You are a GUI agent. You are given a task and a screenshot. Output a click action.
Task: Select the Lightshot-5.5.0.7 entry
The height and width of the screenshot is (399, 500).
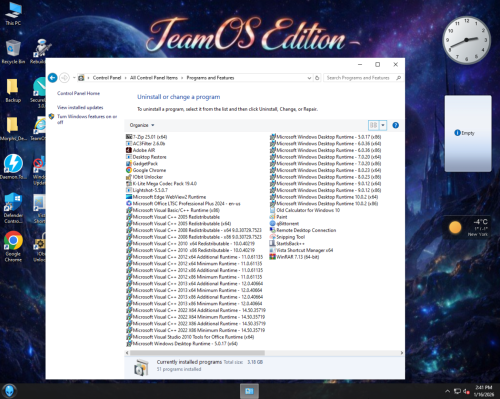click(x=147, y=190)
